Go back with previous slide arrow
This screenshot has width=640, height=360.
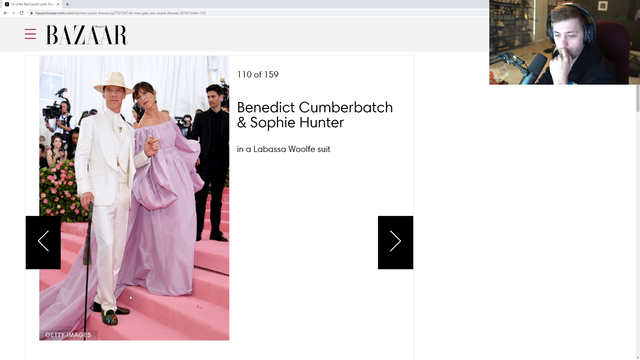(x=43, y=242)
